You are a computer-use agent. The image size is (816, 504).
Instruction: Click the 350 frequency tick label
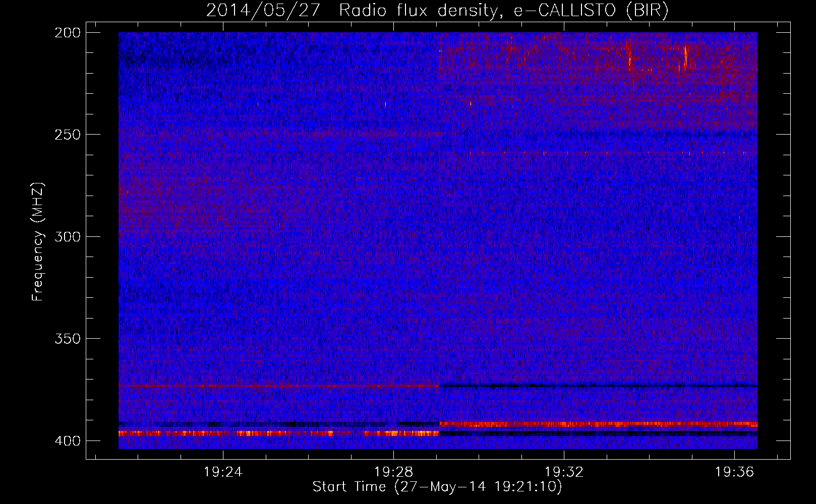click(x=68, y=339)
